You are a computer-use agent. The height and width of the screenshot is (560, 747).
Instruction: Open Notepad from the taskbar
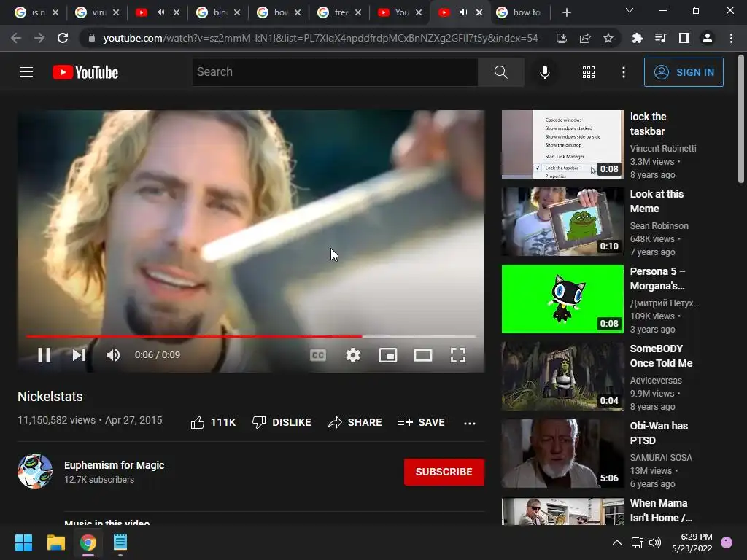coord(120,542)
